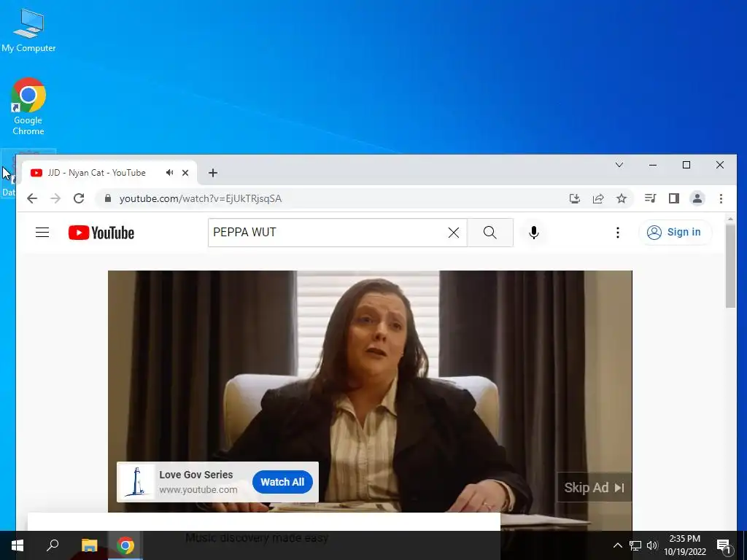
Task: Open the YouTube guide hamburger menu
Action: click(x=42, y=233)
